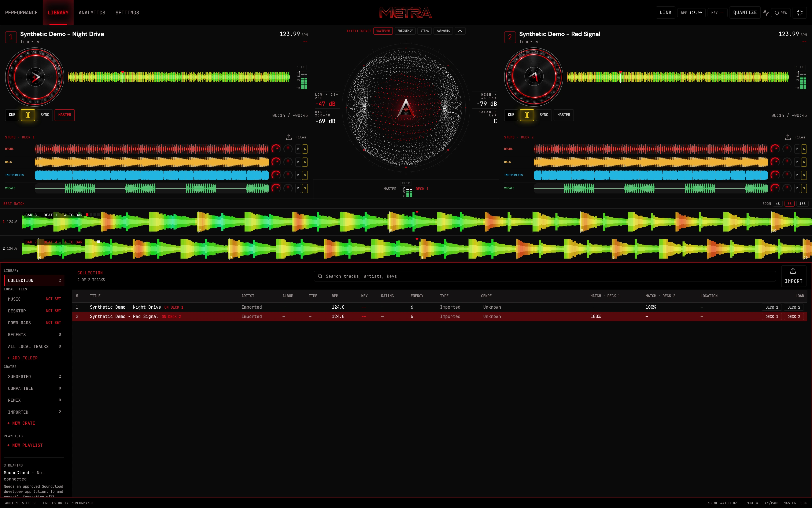Mute the Deck 2 Drums stem
This screenshot has width=812, height=508.
(797, 149)
